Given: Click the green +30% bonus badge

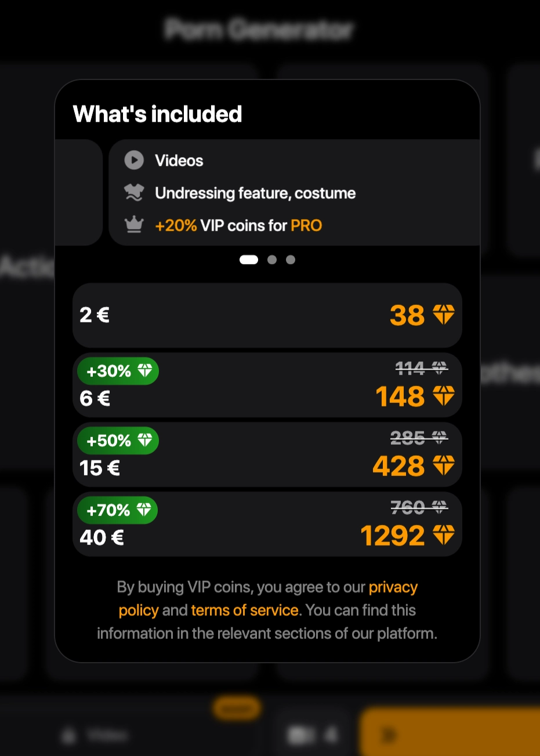Looking at the screenshot, I should (118, 371).
